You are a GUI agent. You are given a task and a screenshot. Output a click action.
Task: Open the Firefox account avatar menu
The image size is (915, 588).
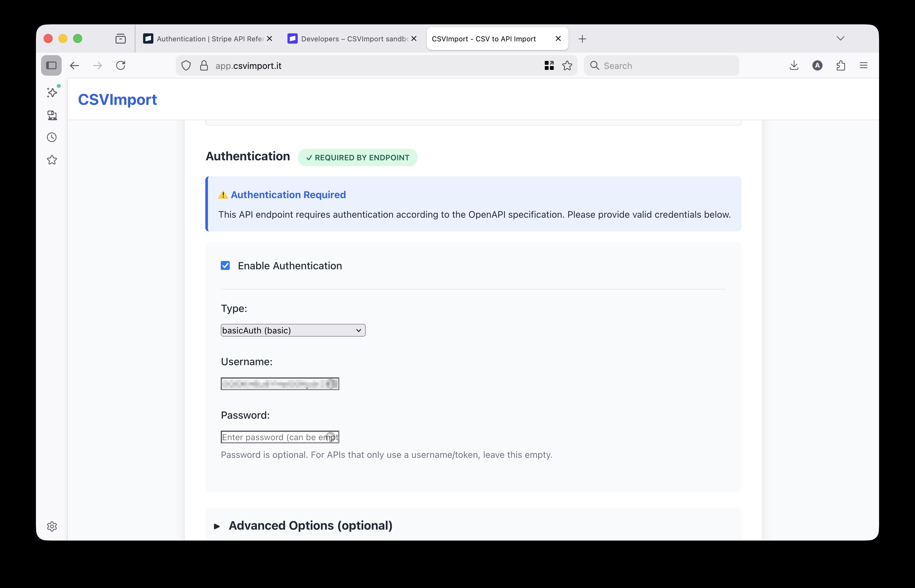pyautogui.click(x=817, y=65)
